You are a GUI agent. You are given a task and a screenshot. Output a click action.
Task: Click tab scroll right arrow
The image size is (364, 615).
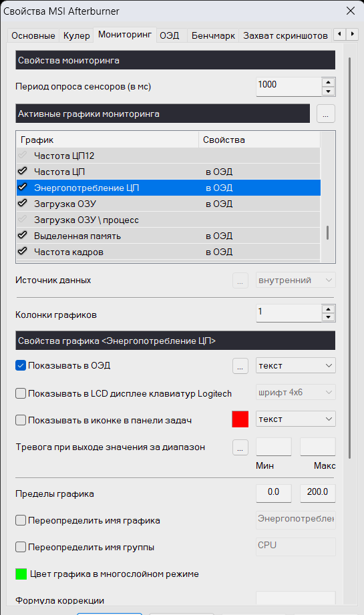click(x=352, y=34)
